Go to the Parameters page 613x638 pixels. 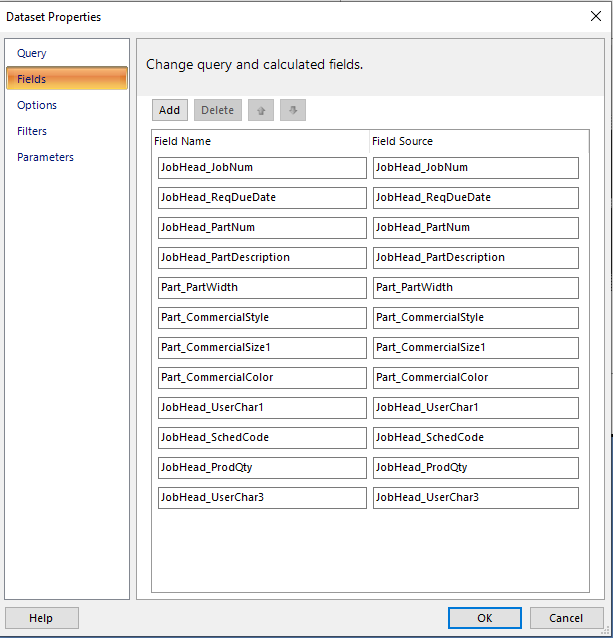[45, 157]
